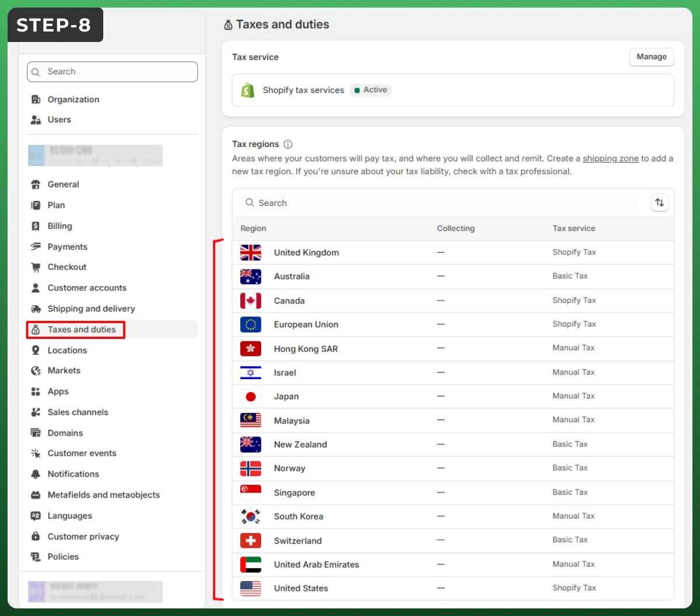Click the tax regions Search field
Screen dimensions: 700x616
pos(440,203)
